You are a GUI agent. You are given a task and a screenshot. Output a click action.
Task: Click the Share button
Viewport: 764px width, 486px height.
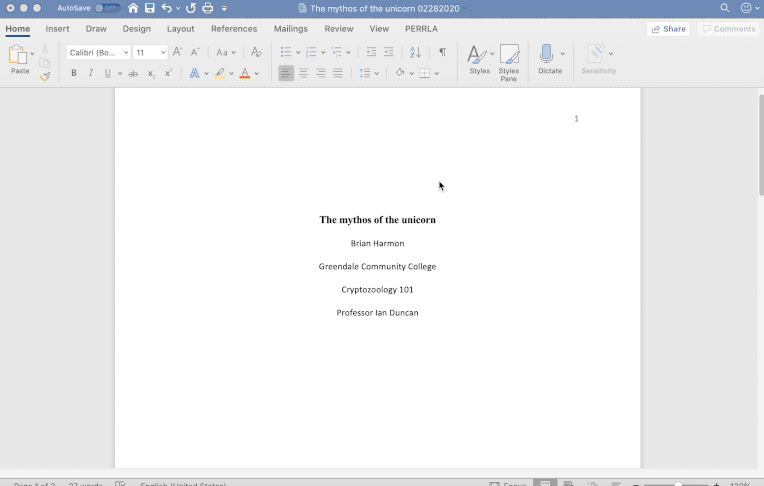[x=668, y=29]
